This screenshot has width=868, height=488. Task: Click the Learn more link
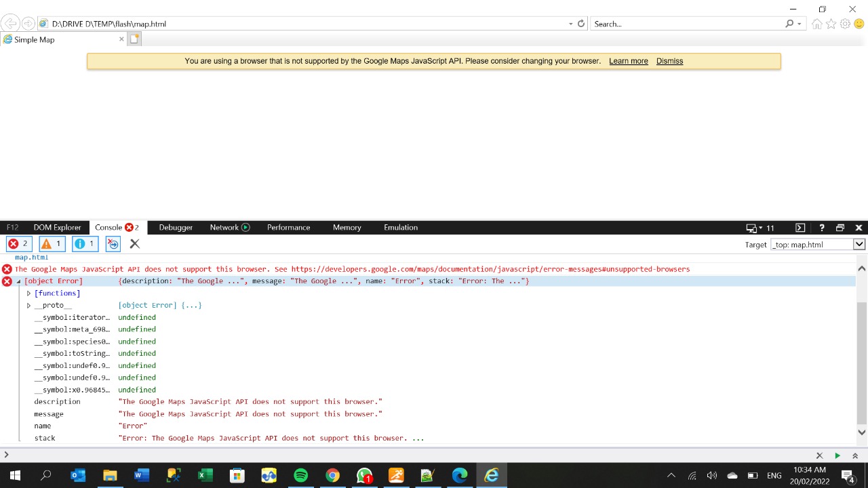(x=628, y=61)
